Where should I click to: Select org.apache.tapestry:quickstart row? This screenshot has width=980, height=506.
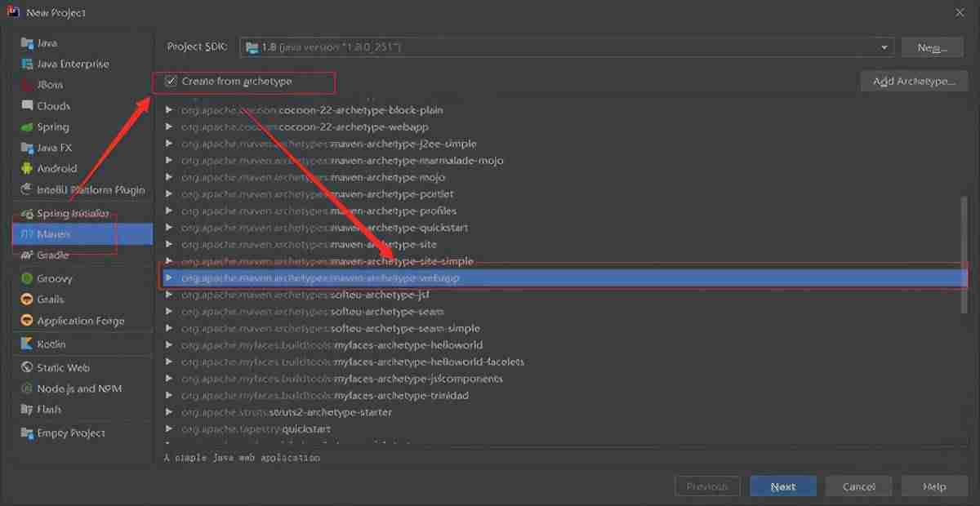pyautogui.click(x=563, y=429)
